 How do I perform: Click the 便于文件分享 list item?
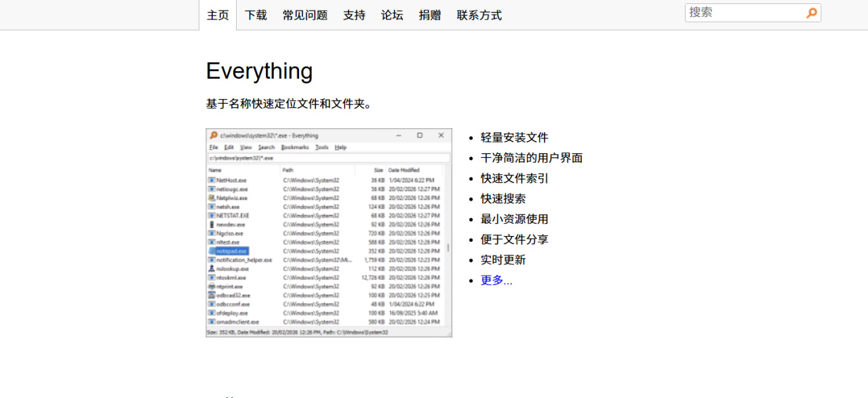point(515,239)
